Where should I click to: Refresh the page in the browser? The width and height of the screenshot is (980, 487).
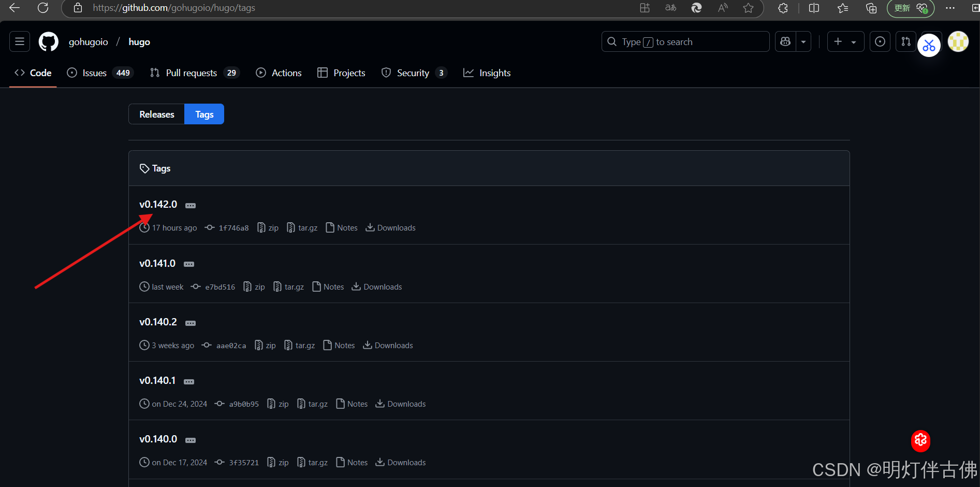pyautogui.click(x=43, y=8)
